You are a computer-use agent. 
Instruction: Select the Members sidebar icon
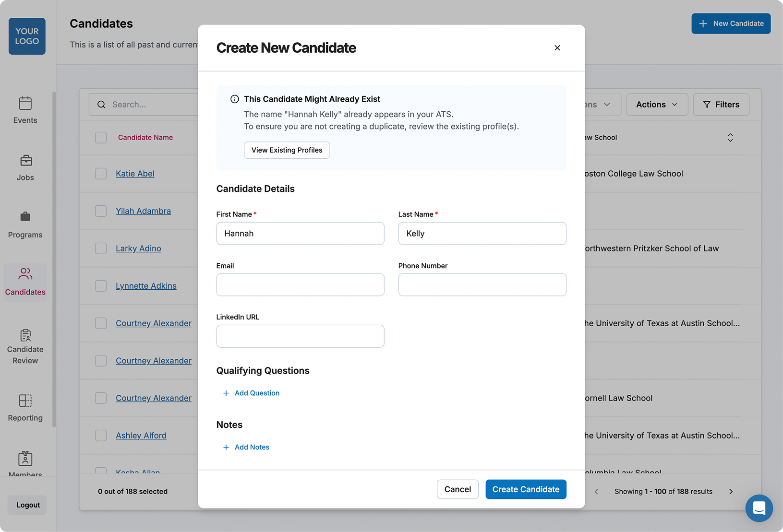[25, 463]
